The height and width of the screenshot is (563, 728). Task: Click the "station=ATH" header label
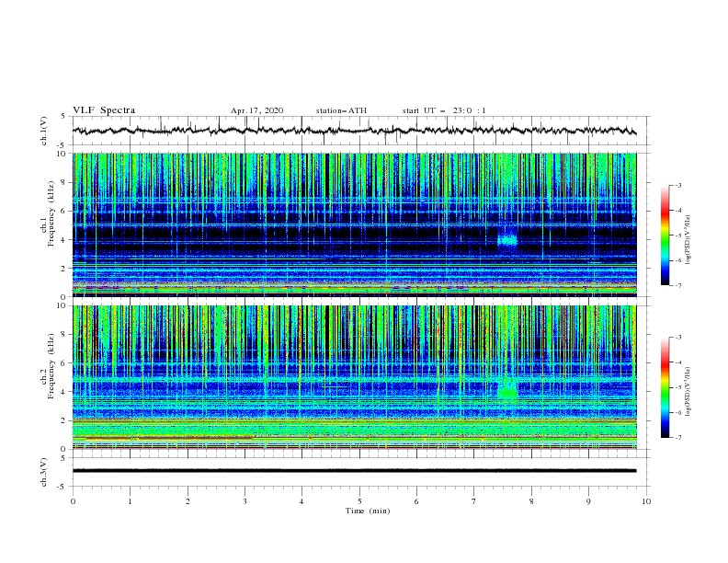[341, 110]
